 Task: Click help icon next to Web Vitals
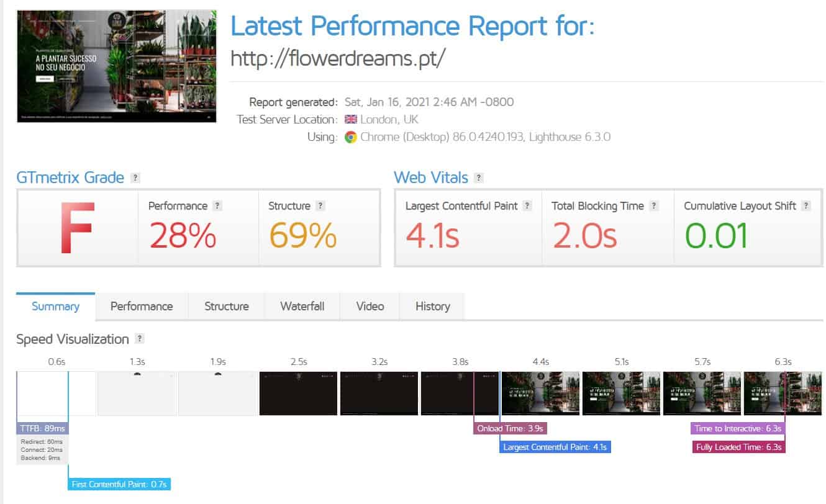point(478,178)
